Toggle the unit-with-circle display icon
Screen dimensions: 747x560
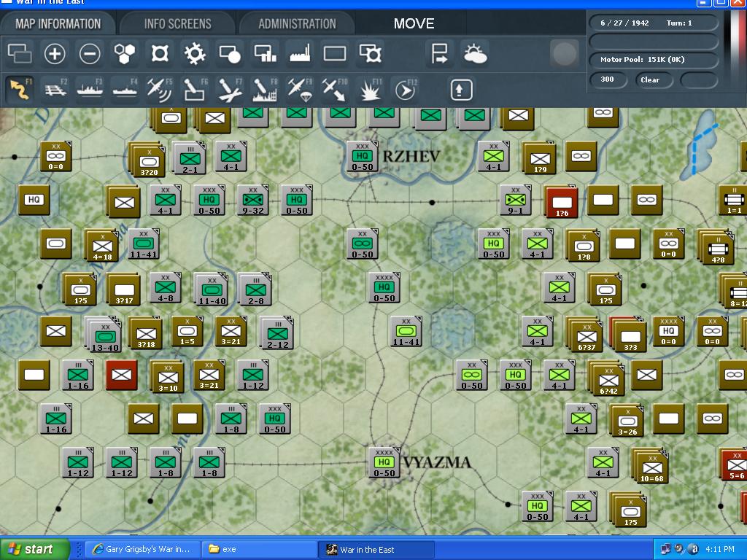pyautogui.click(x=230, y=53)
